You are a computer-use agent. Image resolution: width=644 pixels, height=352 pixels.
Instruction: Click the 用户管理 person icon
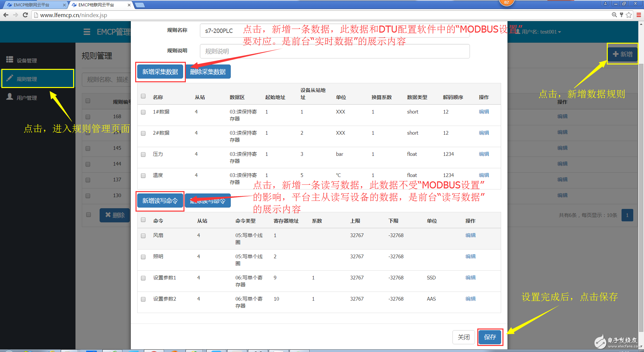(x=10, y=97)
